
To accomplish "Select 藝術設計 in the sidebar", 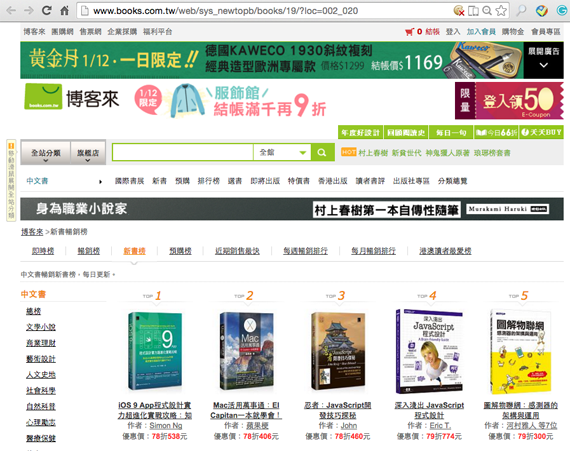I will (x=41, y=359).
